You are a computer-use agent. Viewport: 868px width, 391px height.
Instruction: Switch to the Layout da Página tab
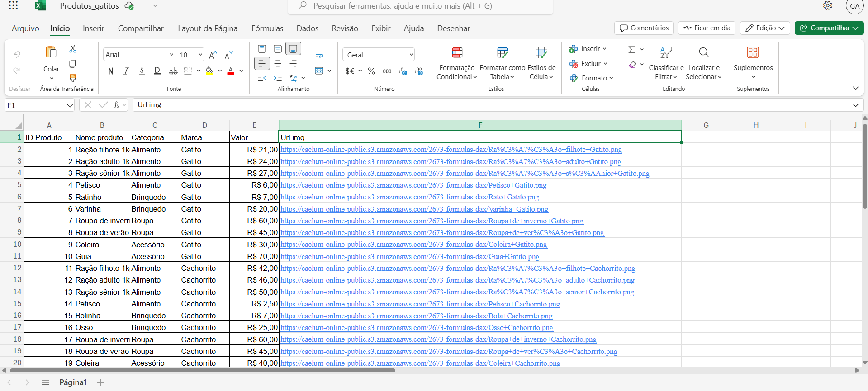208,28
